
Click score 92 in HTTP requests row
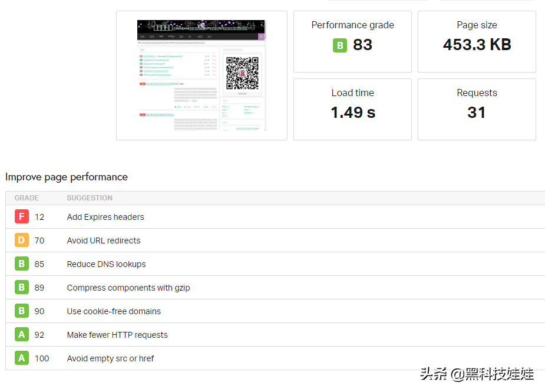tap(39, 335)
